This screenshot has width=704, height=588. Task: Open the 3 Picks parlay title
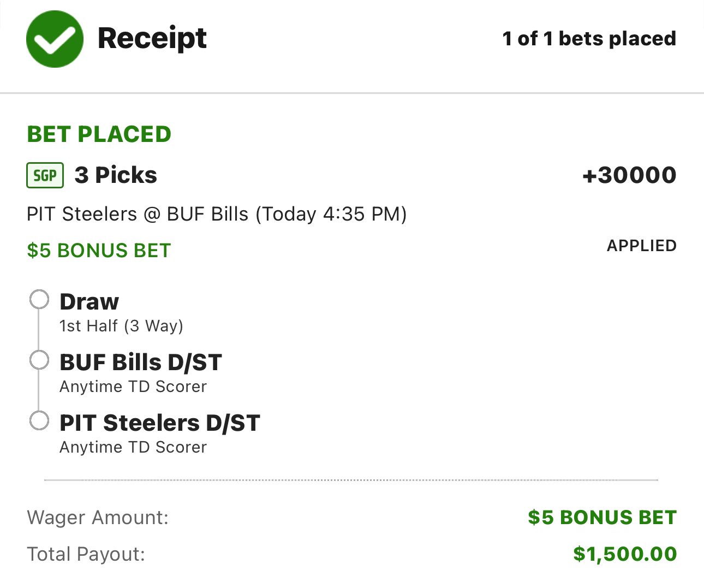coord(116,175)
